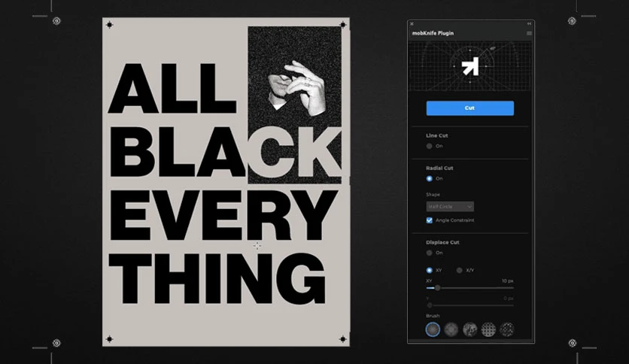Click the disabled Y displacement slider
629x364 pixels.
469,305
